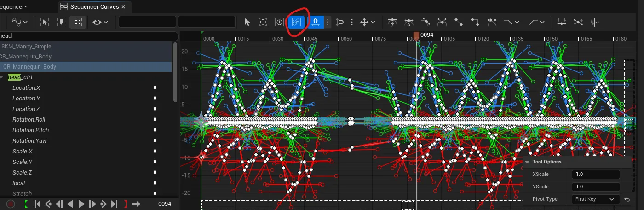Screen dimensions: 644x210
Task: Open the post-infinity extrapolation dropdown
Action: pos(536,22)
